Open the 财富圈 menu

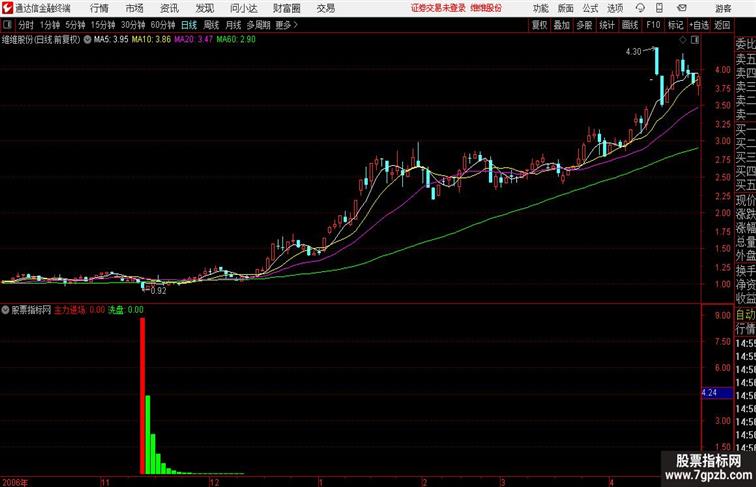tap(286, 8)
